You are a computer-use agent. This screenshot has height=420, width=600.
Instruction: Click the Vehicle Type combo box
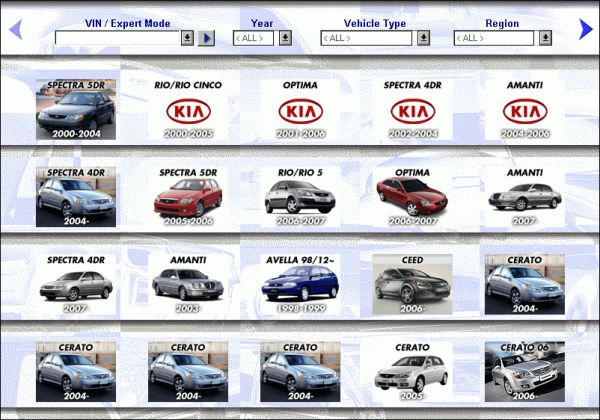(366, 38)
